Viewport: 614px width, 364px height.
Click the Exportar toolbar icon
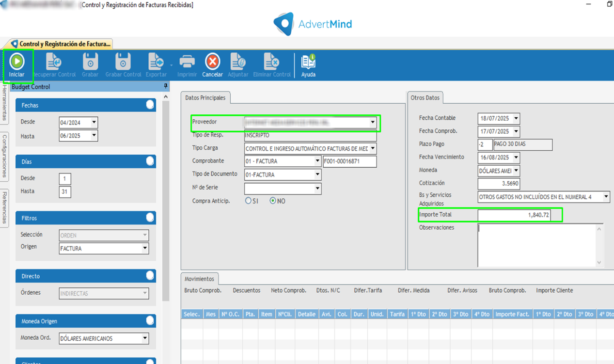156,62
